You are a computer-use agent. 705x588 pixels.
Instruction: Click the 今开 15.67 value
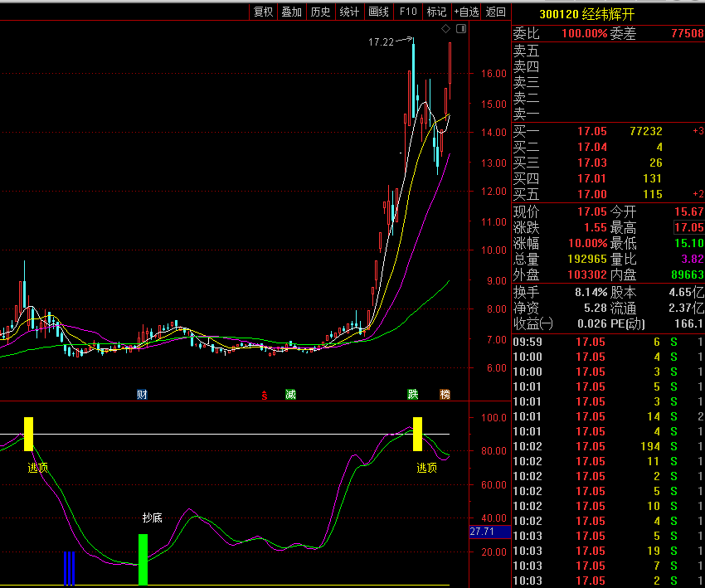[x=688, y=211]
